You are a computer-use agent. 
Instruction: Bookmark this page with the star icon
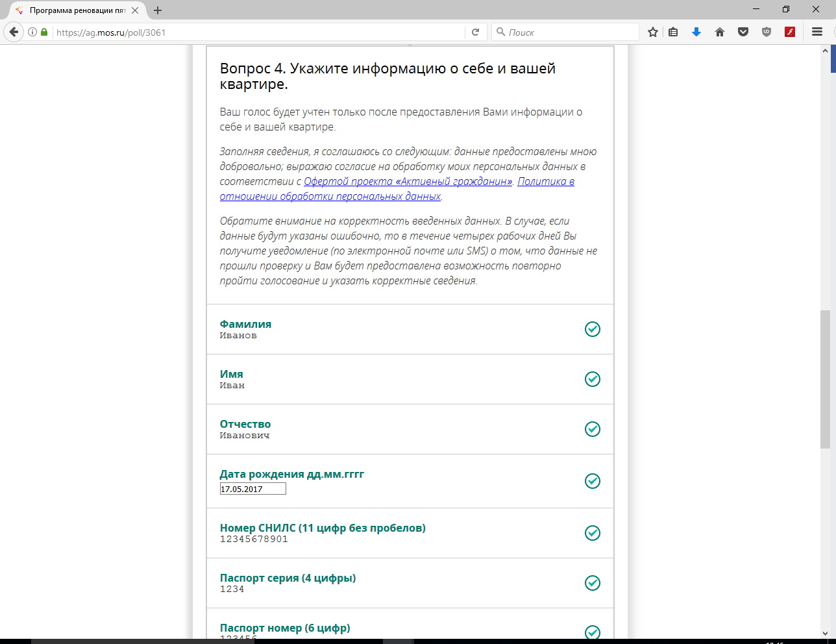653,32
